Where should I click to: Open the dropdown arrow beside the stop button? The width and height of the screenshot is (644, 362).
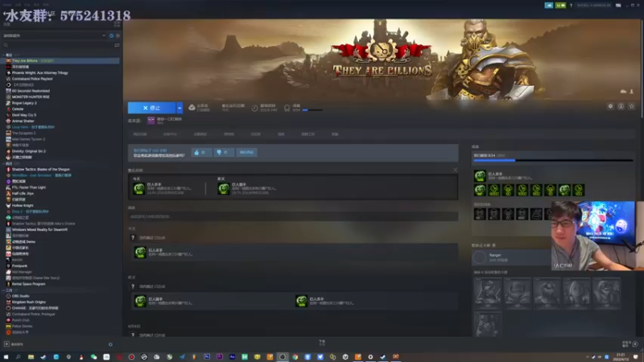[x=180, y=108]
